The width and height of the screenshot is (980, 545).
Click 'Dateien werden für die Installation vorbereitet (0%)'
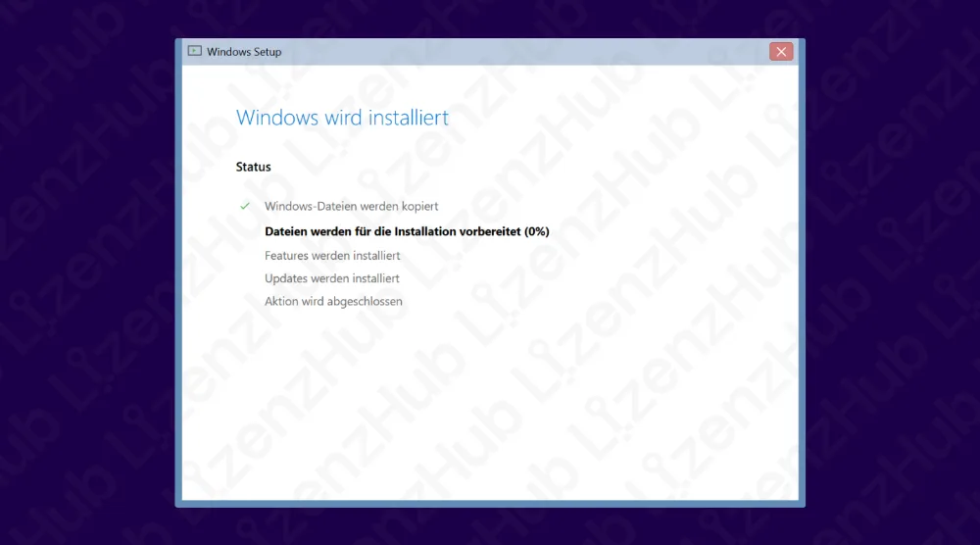(407, 231)
